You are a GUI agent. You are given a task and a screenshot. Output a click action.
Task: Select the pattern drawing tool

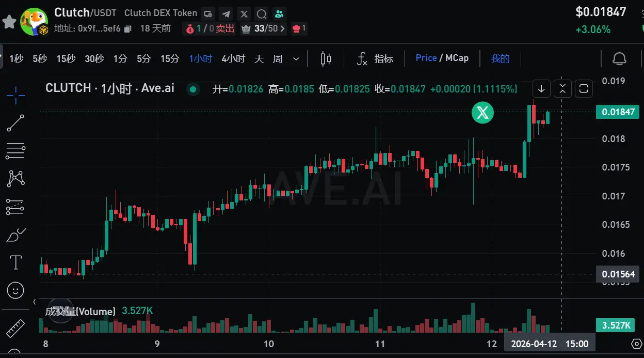tap(15, 179)
